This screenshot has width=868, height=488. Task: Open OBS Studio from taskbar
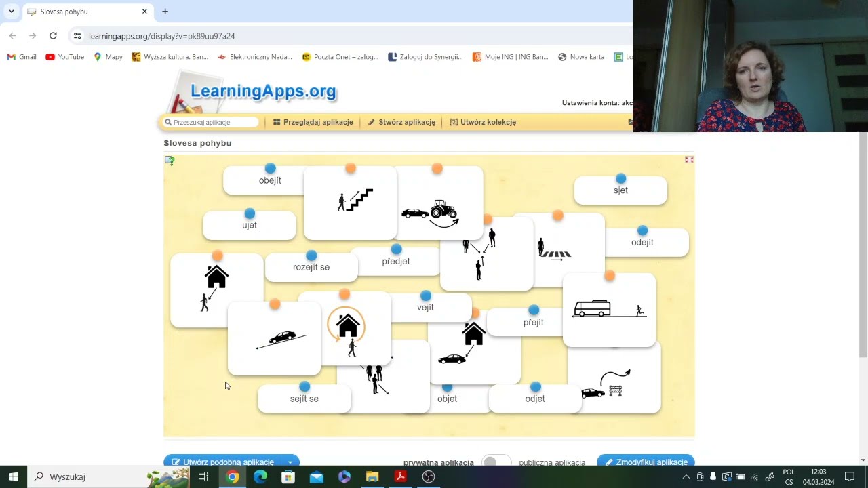point(428,476)
